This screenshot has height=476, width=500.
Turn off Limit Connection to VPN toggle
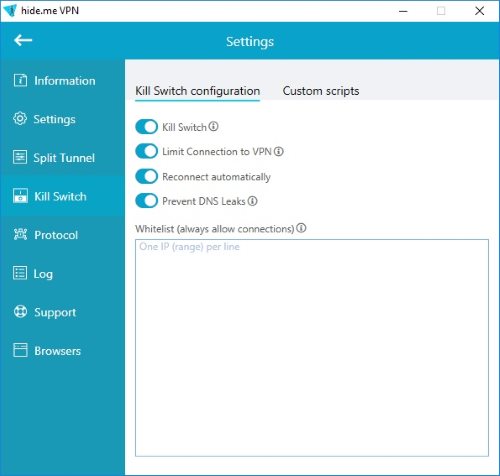pos(146,151)
